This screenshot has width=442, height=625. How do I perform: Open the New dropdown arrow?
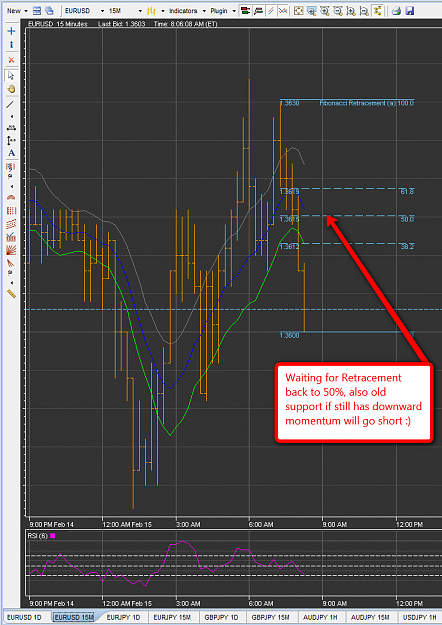26,11
